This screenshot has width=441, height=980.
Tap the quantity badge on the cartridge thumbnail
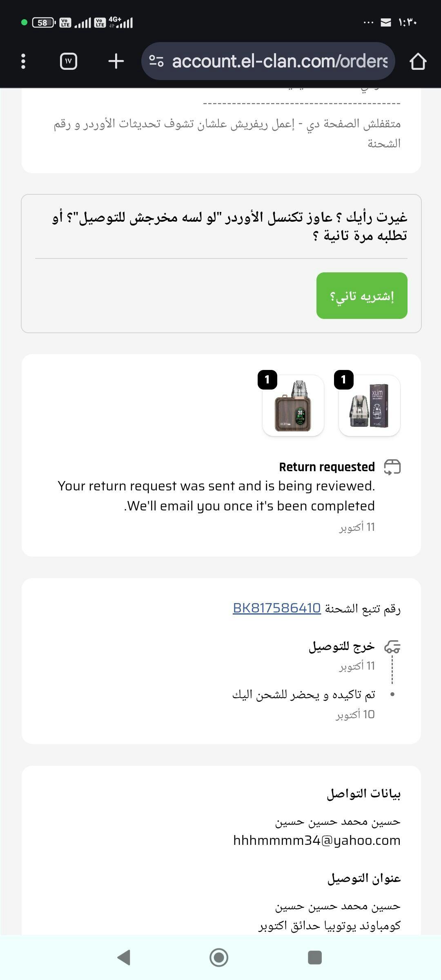click(343, 380)
